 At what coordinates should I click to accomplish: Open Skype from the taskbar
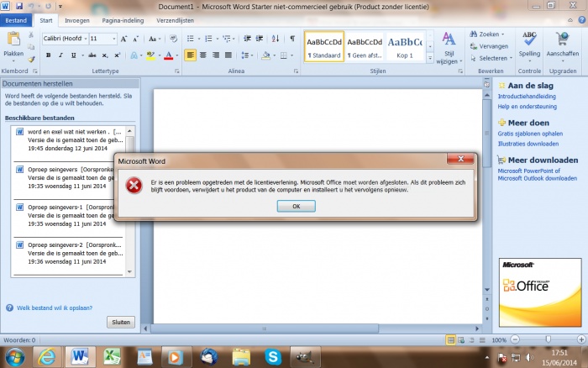click(x=274, y=356)
